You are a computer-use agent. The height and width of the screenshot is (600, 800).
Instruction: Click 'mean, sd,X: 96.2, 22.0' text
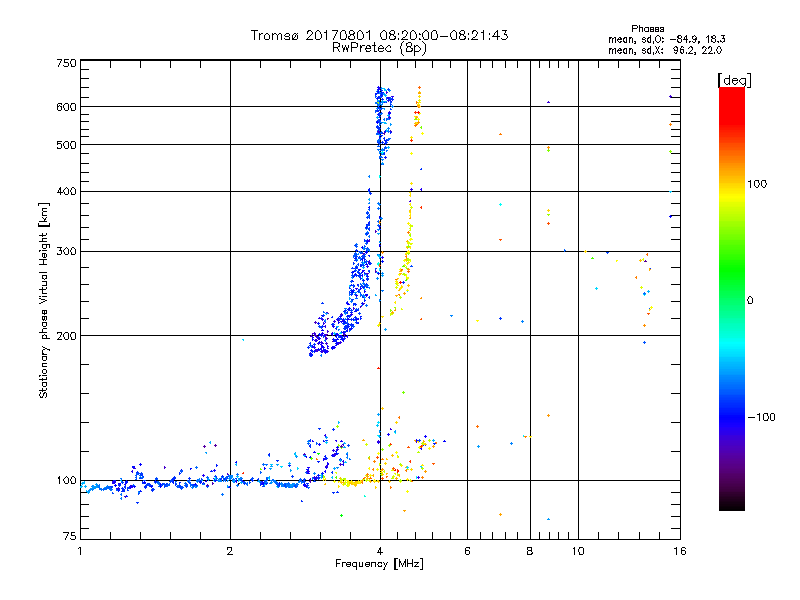(665, 50)
